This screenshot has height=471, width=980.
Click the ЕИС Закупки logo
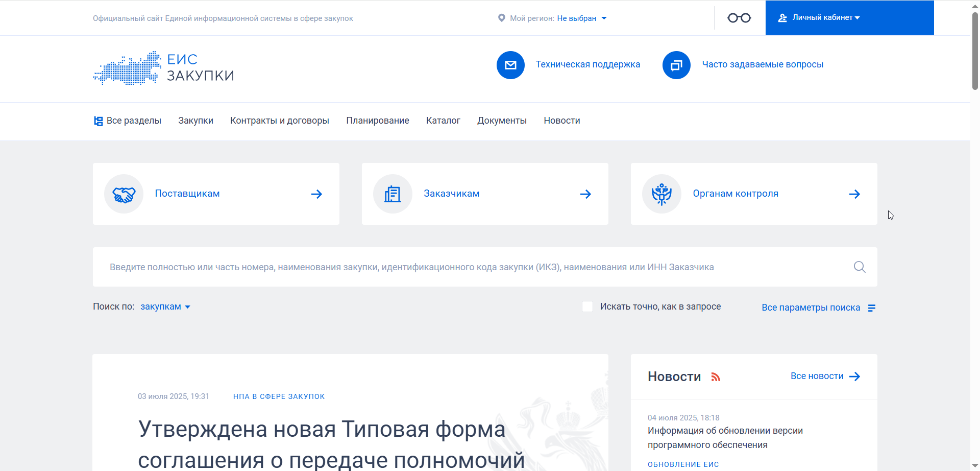tap(163, 68)
